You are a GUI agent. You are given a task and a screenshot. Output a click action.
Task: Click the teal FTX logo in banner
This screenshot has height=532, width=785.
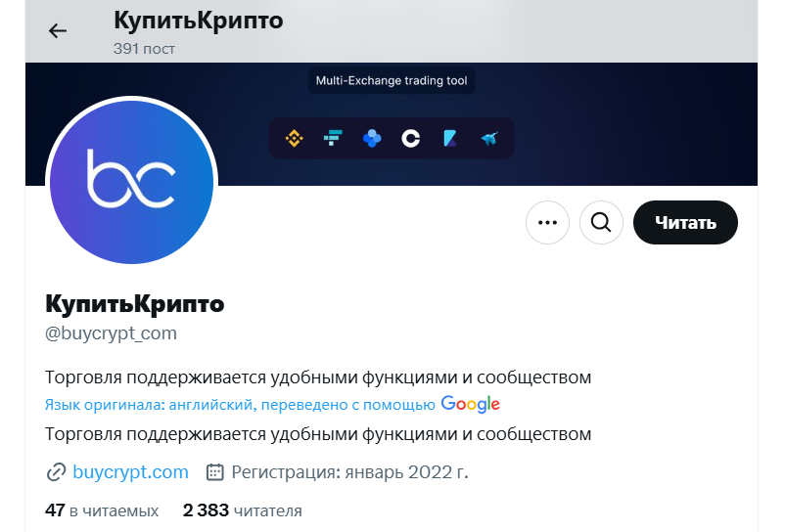333,139
